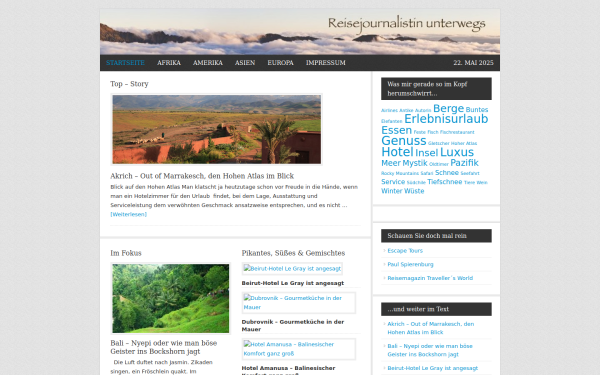Viewport: 600px width, 375px height.
Task: Click the Hoher Atlas tag
Action: [x=464, y=143]
